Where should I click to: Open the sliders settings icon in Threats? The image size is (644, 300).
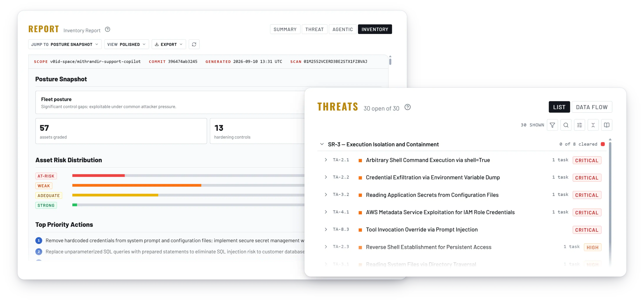point(579,125)
